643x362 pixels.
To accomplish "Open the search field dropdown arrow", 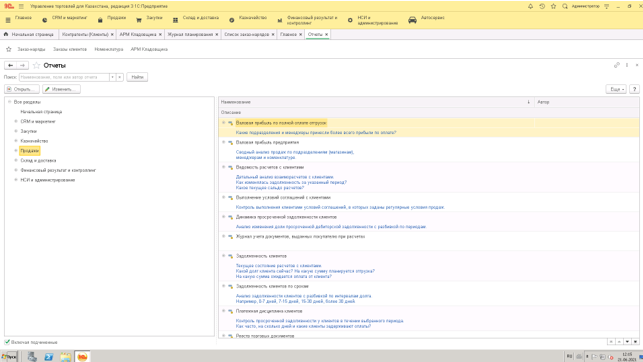I will tap(112, 77).
